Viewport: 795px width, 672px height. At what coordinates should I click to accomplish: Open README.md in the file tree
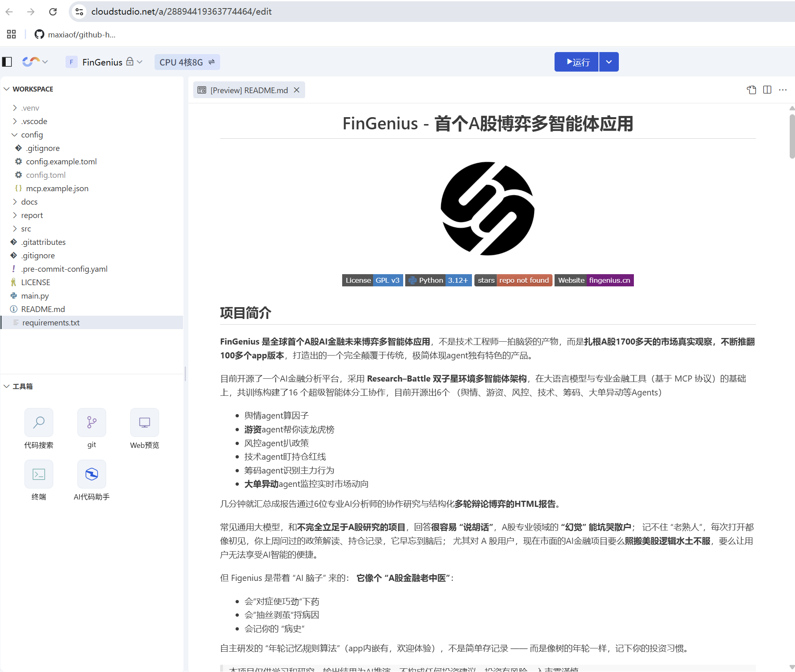click(x=43, y=309)
